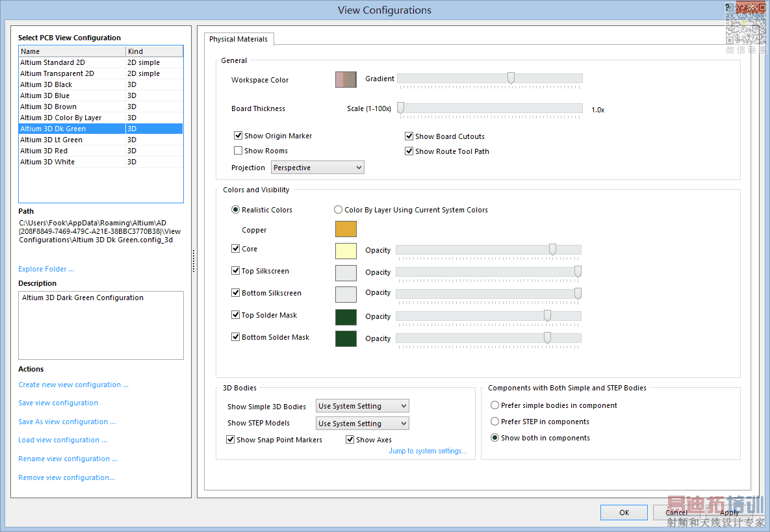The height and width of the screenshot is (532, 770).
Task: Click Bottom Silkscreen opacity slider handle
Action: [x=578, y=294]
